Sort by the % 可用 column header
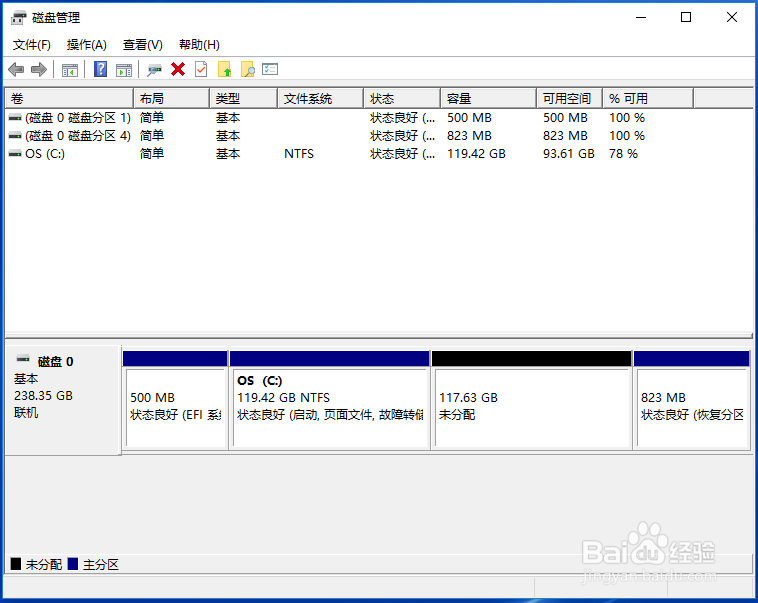Image resolution: width=758 pixels, height=603 pixels. click(648, 99)
